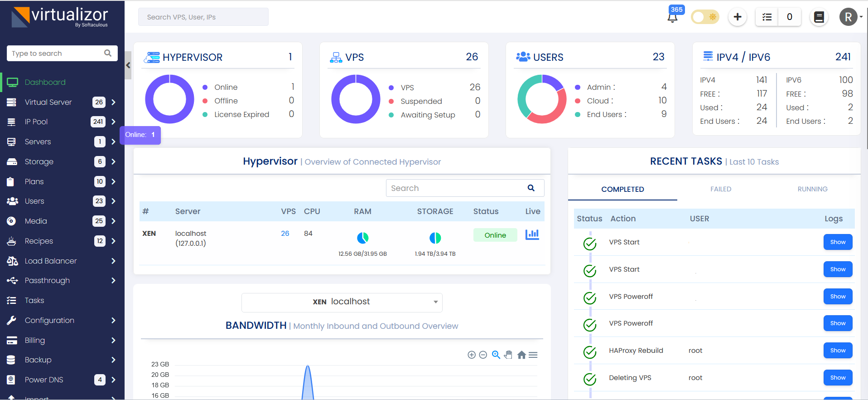Open the task list icon in header

pyautogui.click(x=767, y=17)
